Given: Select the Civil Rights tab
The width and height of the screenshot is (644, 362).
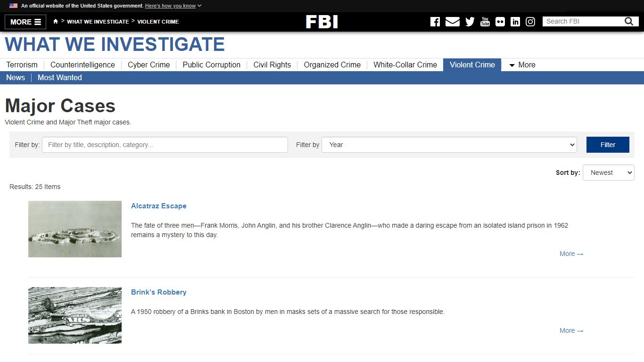Looking at the screenshot, I should pyautogui.click(x=272, y=65).
